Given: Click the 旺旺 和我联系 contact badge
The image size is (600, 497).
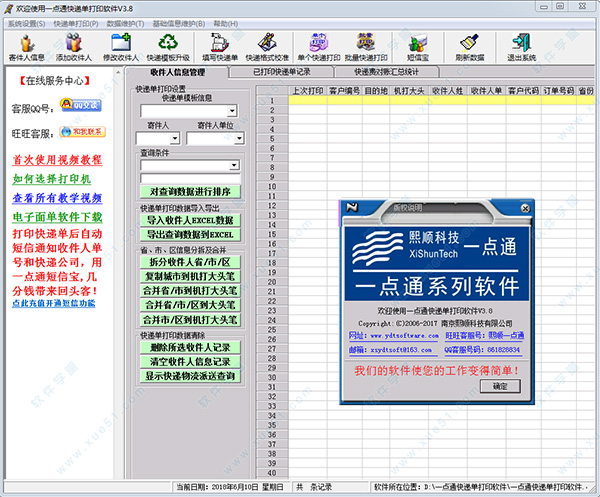Looking at the screenshot, I should click(82, 132).
